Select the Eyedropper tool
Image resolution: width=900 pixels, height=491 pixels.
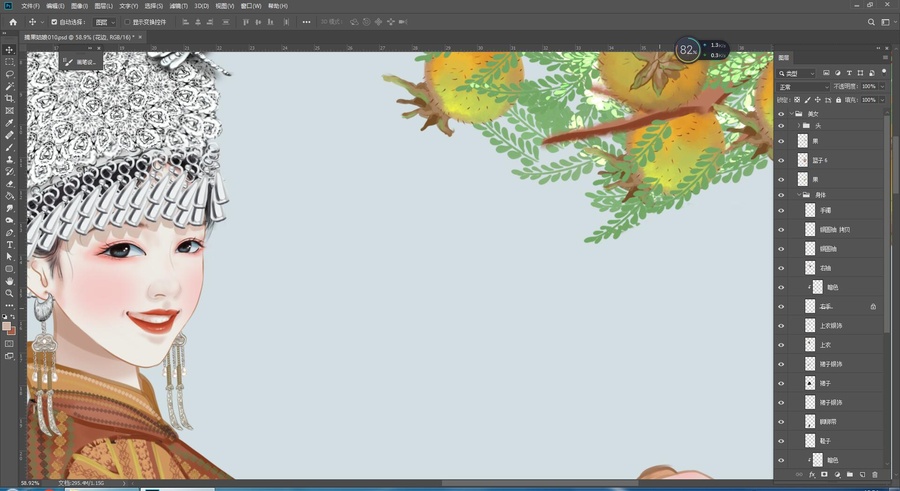[9, 123]
